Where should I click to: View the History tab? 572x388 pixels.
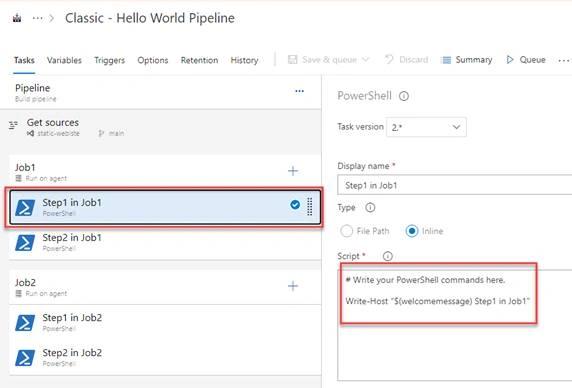[x=244, y=60]
